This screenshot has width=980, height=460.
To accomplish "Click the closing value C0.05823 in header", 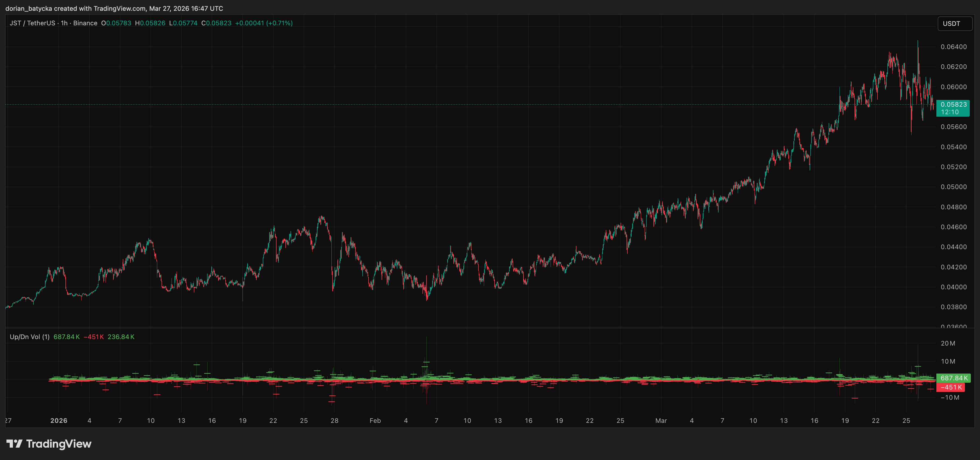I will [x=216, y=23].
